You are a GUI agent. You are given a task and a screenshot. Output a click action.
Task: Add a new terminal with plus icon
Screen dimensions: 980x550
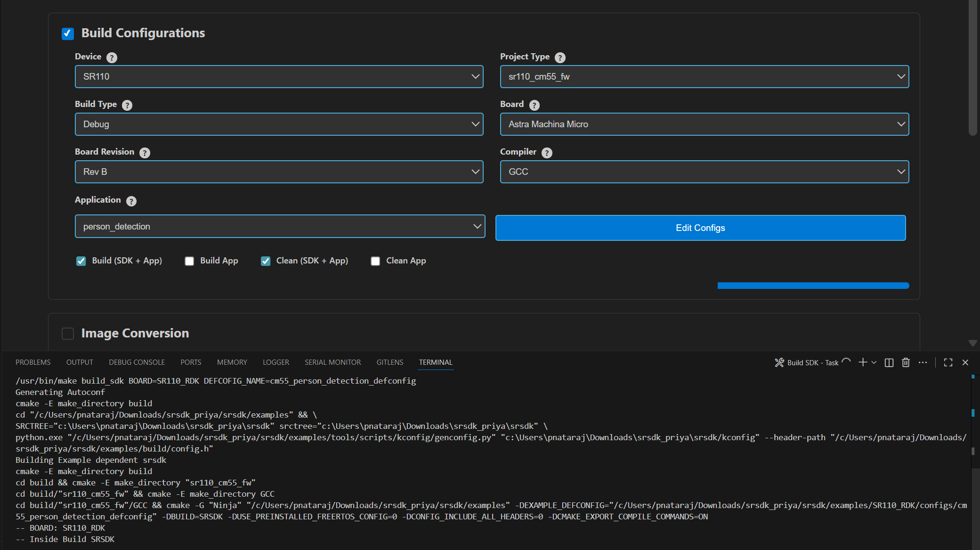(862, 362)
